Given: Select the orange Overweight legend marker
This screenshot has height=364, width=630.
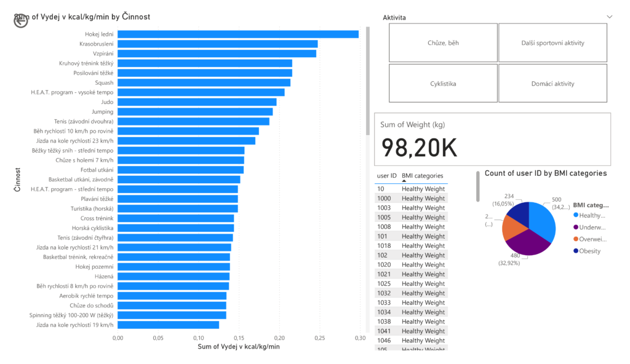Looking at the screenshot, I should pos(576,239).
